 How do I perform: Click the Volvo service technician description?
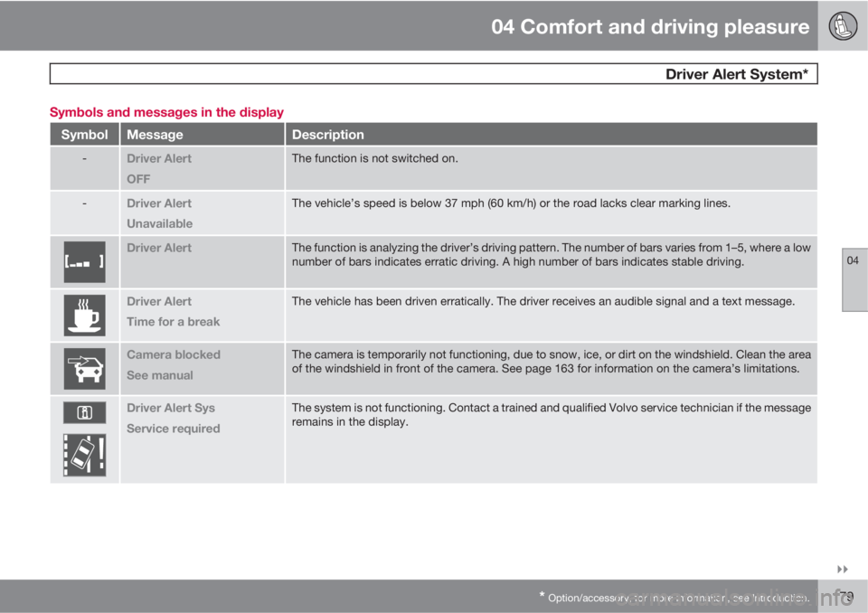click(552, 415)
